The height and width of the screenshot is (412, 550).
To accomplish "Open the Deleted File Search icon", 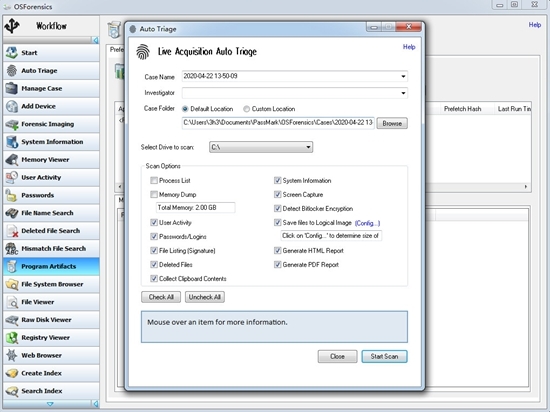I will (12, 231).
